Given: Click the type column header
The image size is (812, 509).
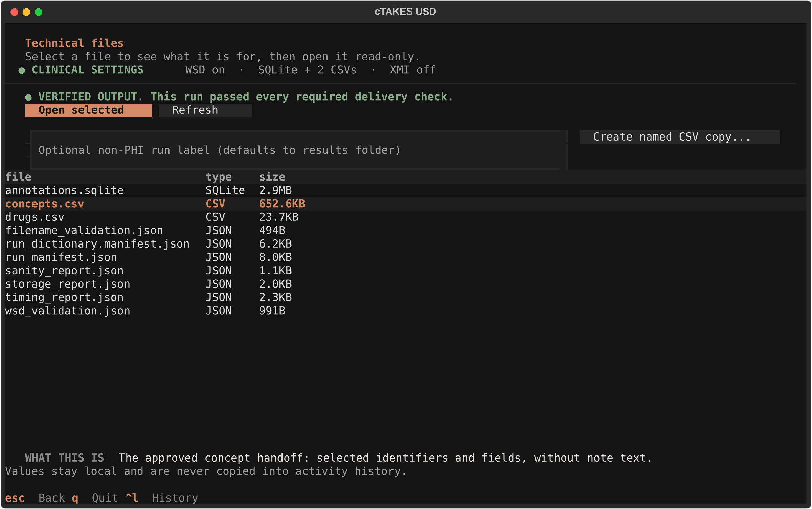Looking at the screenshot, I should click(219, 177).
